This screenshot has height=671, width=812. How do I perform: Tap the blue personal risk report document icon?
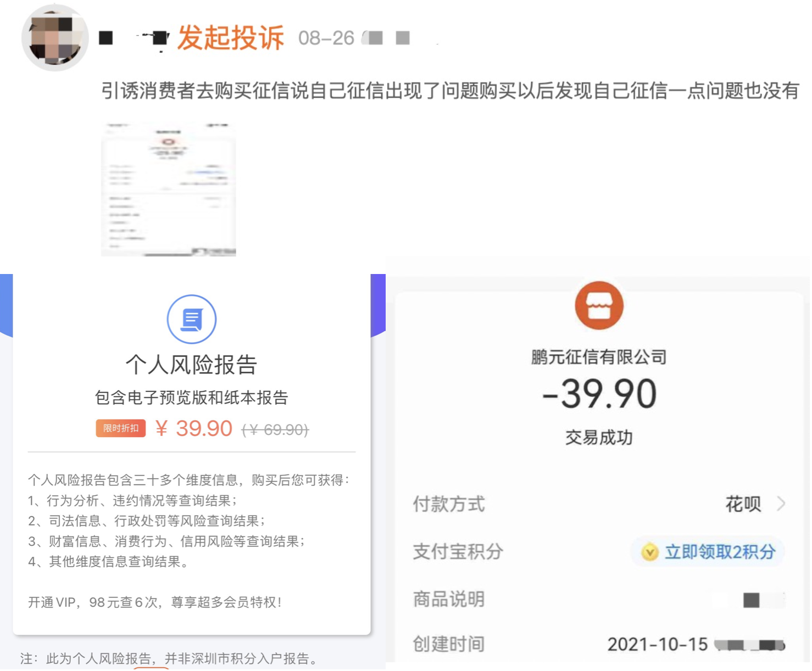pos(191,319)
